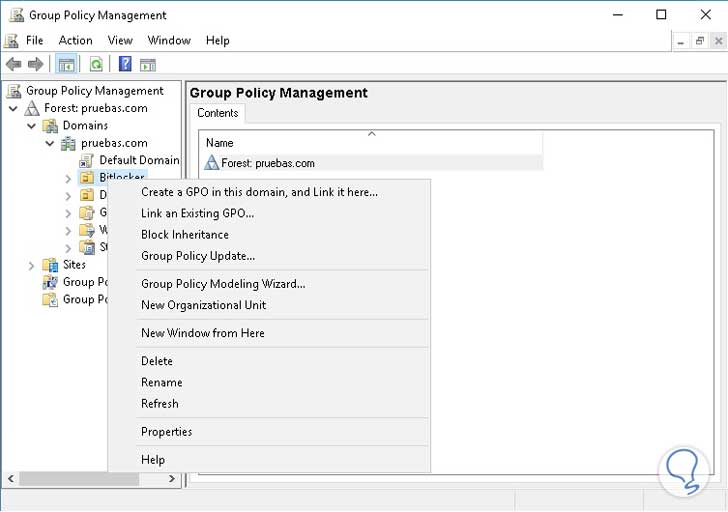This screenshot has width=728, height=512.
Task: Open Help via the question mark icon
Action: (x=125, y=64)
